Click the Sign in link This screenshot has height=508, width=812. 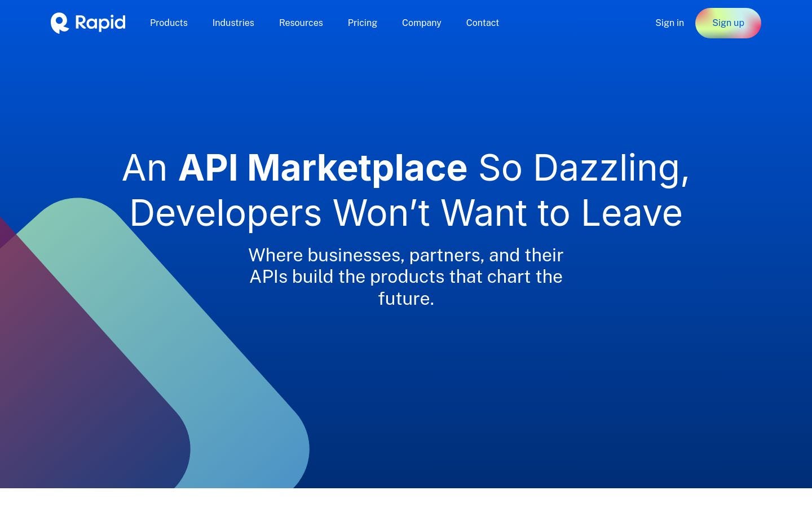click(x=669, y=23)
